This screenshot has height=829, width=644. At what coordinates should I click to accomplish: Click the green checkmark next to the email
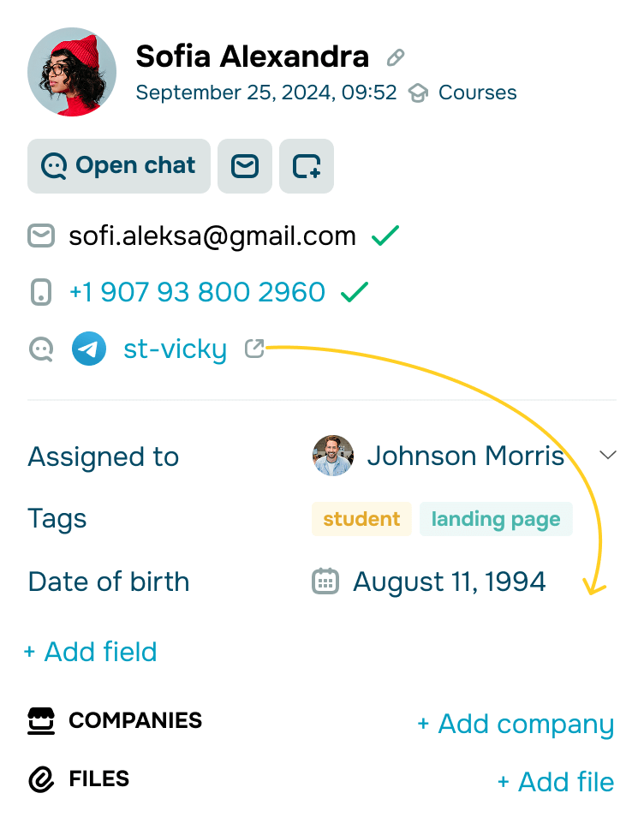pos(386,235)
